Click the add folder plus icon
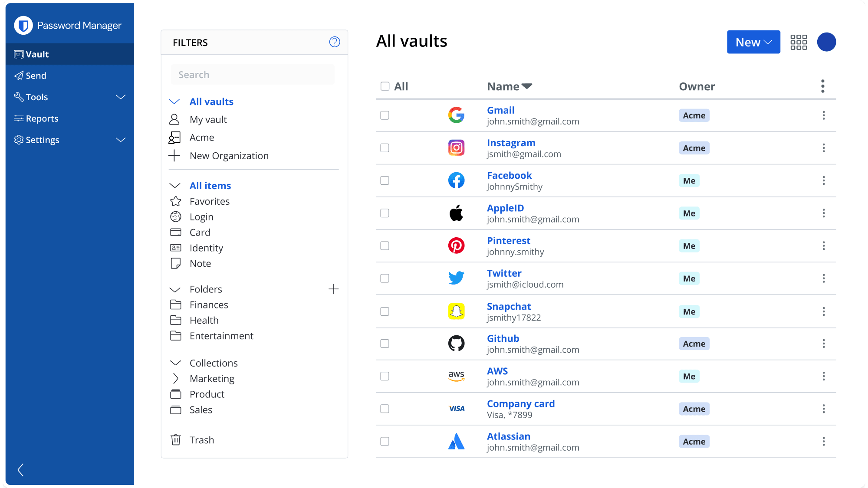Screen dimensions: 868x488 click(333, 289)
